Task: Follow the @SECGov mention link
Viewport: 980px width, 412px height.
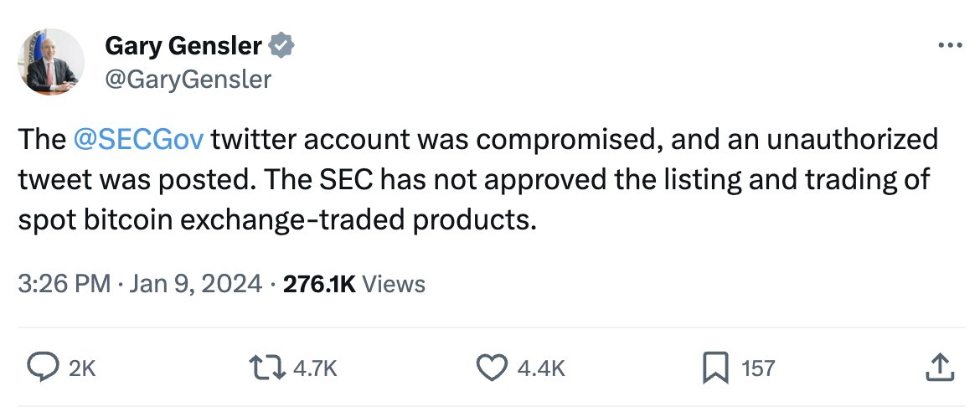Action: pyautogui.click(x=139, y=139)
